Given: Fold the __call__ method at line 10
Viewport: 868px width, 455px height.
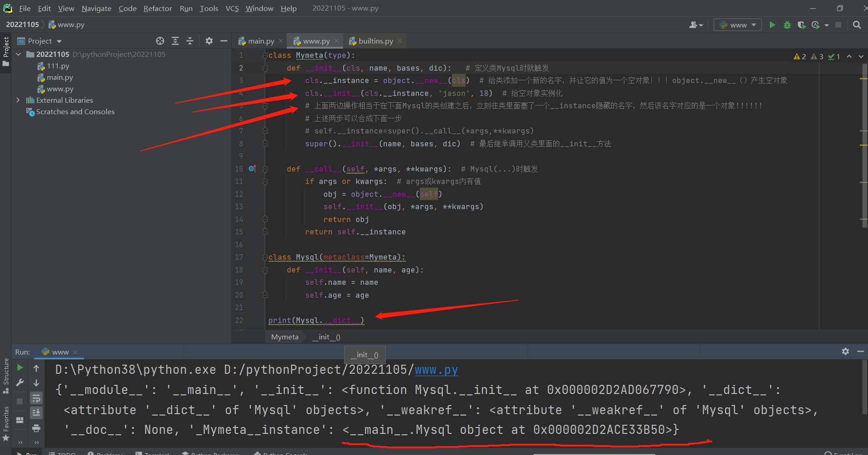Looking at the screenshot, I should [265, 169].
